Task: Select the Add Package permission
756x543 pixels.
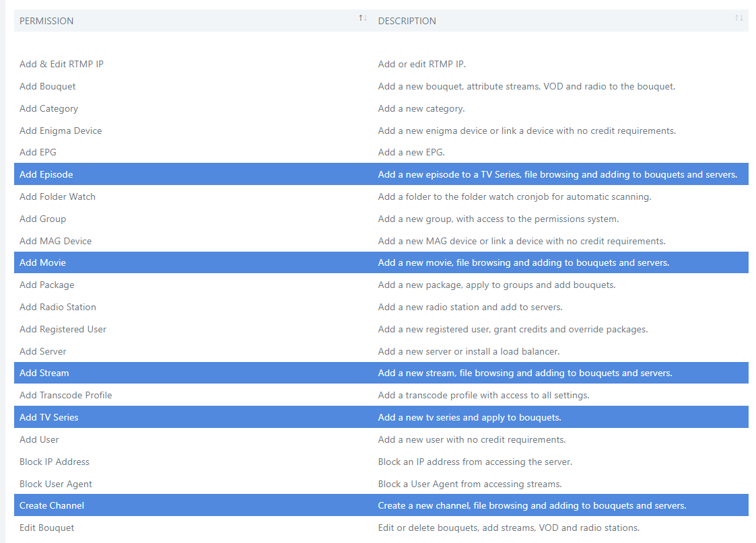Action: [382, 285]
